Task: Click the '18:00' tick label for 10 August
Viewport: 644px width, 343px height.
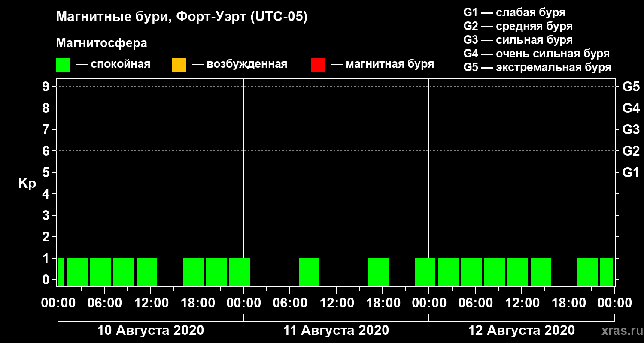Action: 197,303
